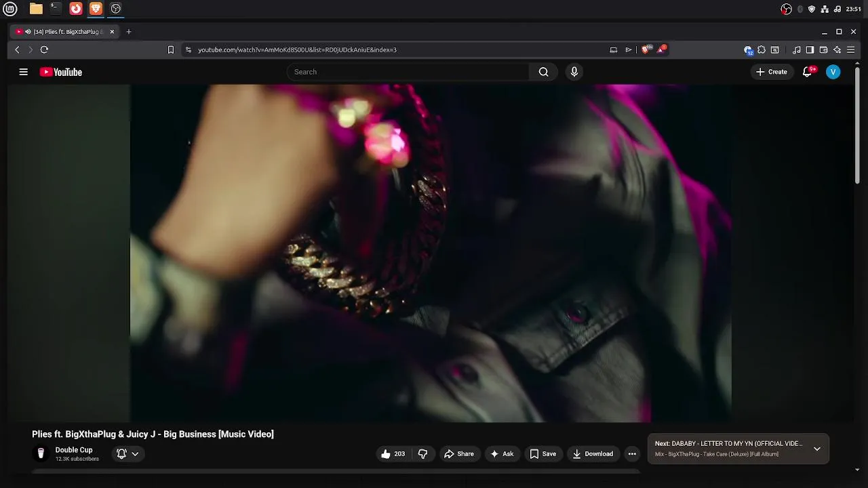Open Brave Shields lion icon
The image size is (868, 488).
point(646,49)
